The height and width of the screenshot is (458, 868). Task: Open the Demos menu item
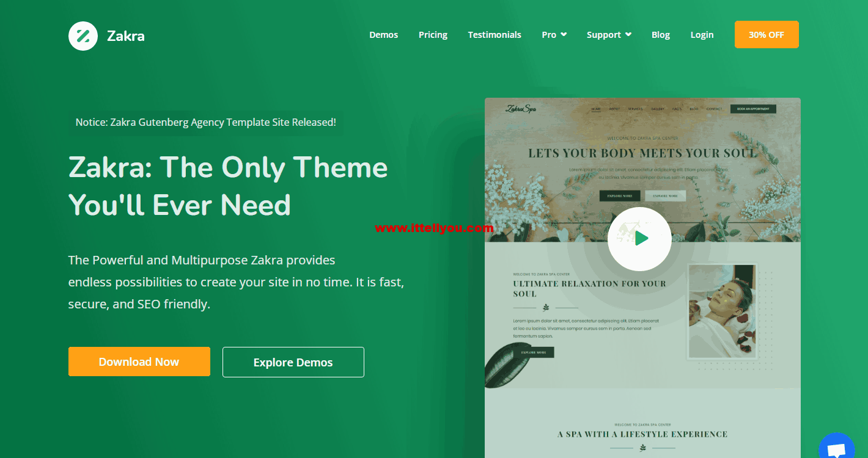384,35
